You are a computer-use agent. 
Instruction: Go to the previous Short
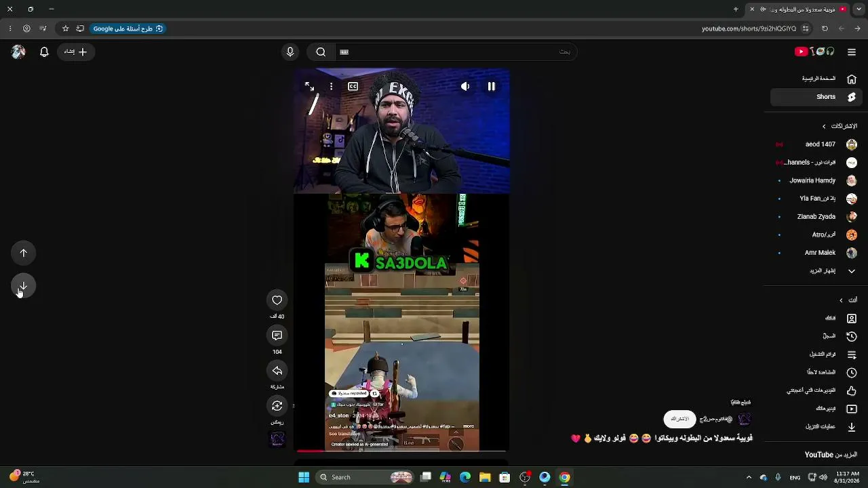[24, 253]
